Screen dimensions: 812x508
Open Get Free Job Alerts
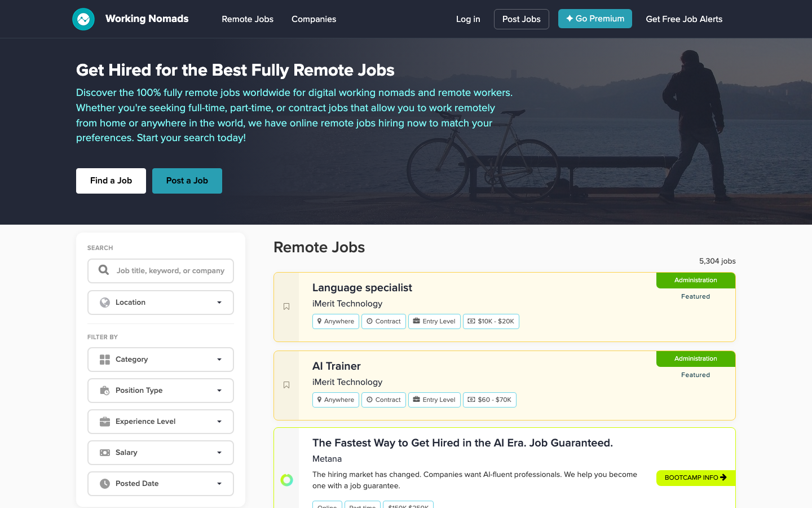click(684, 19)
